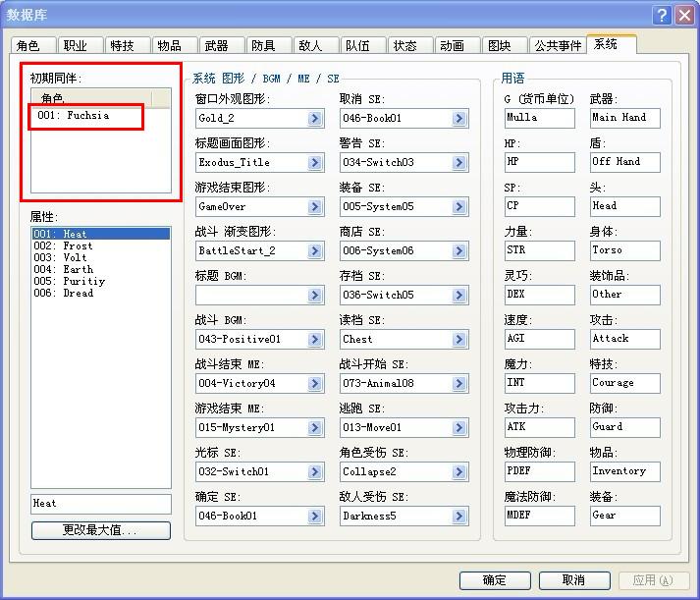Switch to the 角色 tab
The image size is (700, 600).
(x=33, y=45)
